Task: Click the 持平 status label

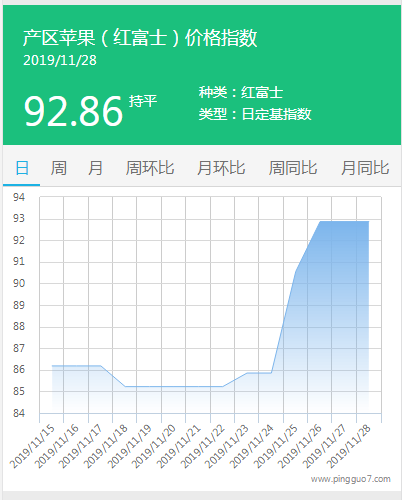Action: [143, 101]
